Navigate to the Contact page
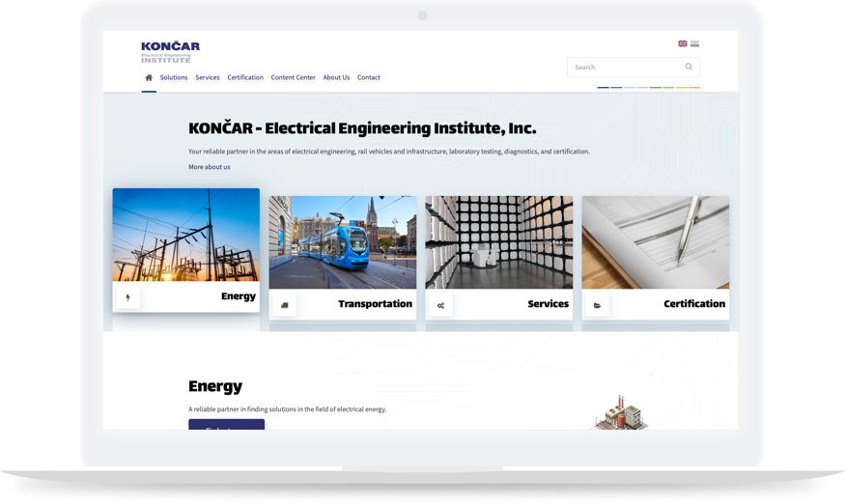 coord(369,77)
